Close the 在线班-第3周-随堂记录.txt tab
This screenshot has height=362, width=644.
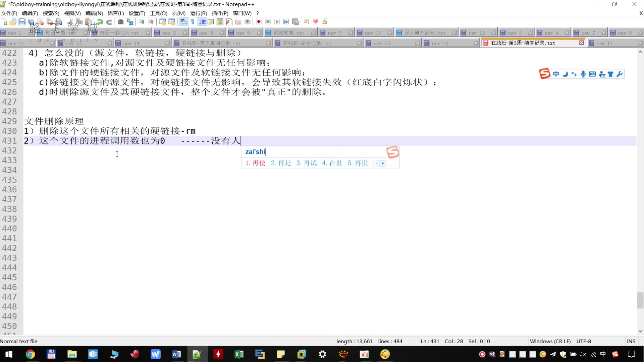(582, 43)
